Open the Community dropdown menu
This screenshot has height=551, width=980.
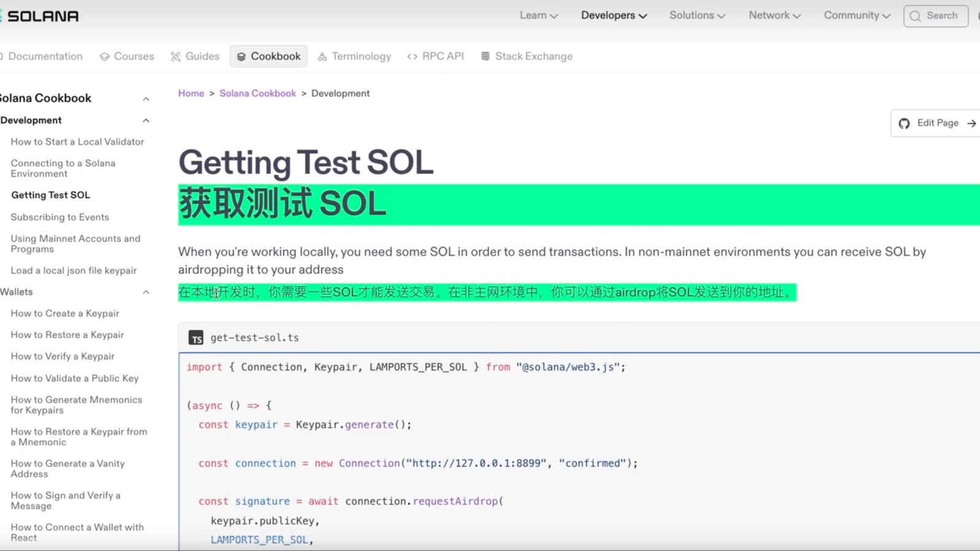coord(857,15)
